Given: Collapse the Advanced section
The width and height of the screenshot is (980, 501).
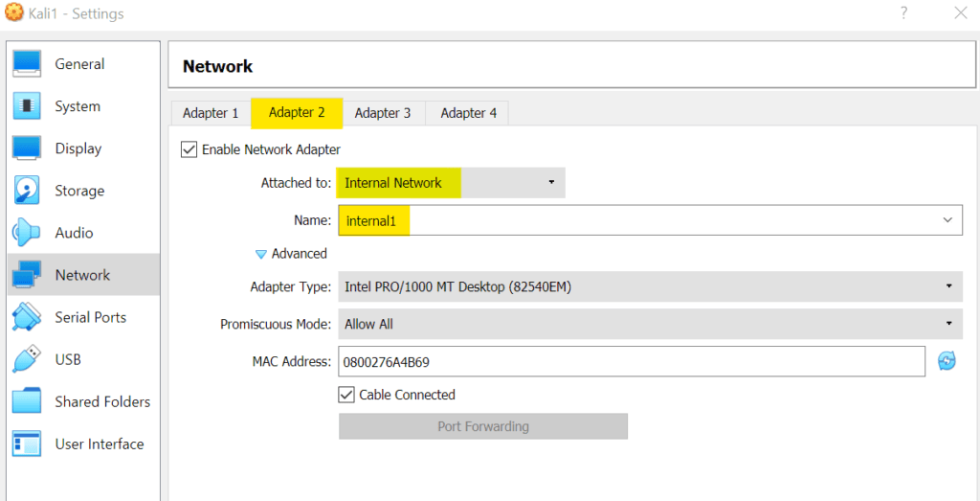Looking at the screenshot, I should coord(261,254).
